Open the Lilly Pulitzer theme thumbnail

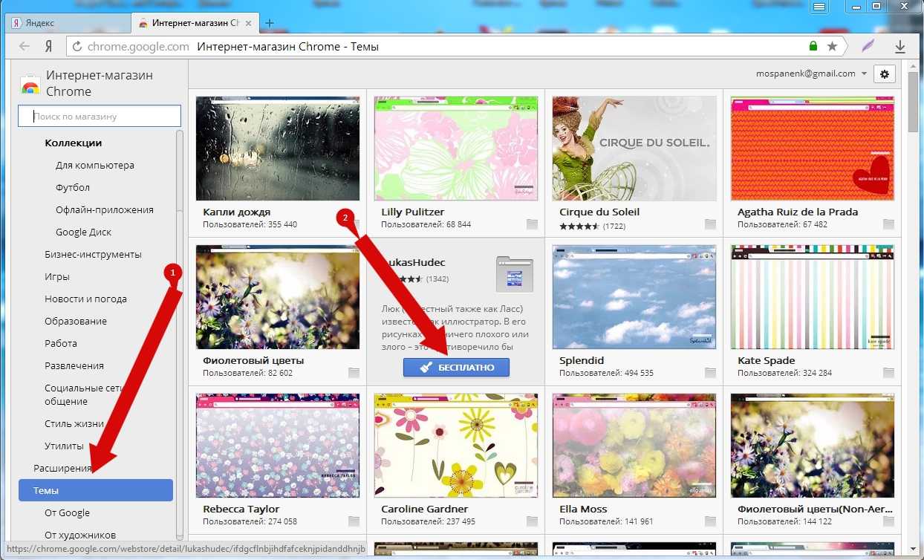[456, 149]
